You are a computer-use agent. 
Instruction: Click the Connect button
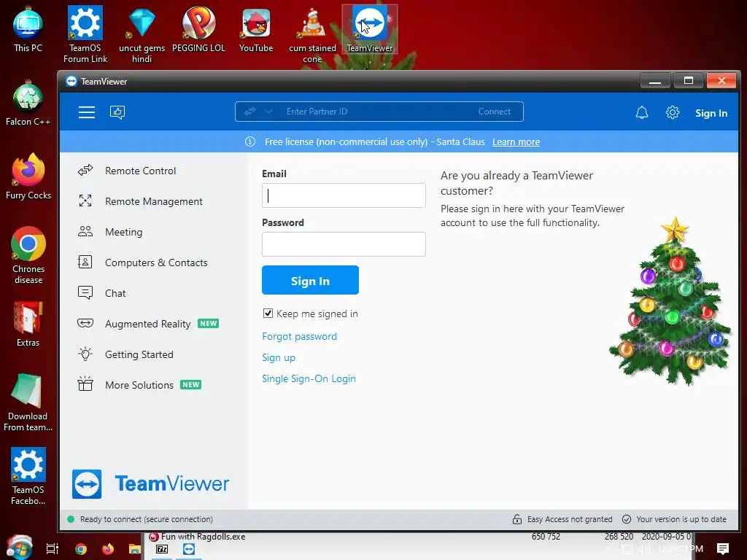tap(494, 112)
